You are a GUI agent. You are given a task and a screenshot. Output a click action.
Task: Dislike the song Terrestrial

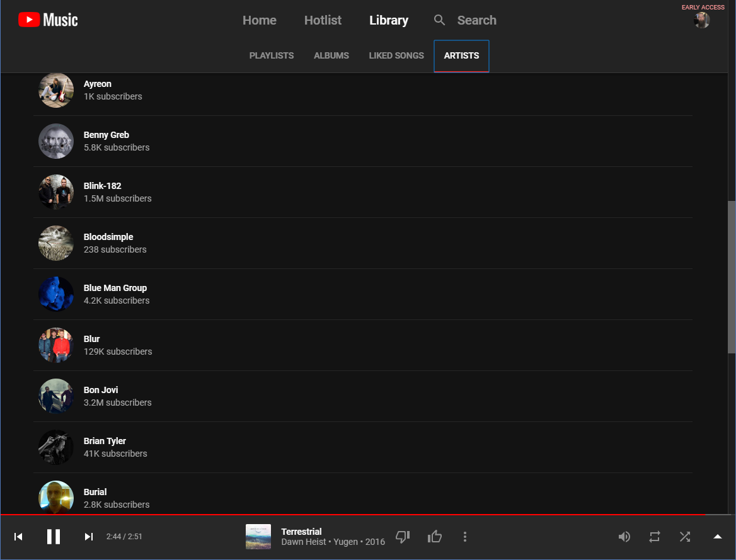coord(403,537)
